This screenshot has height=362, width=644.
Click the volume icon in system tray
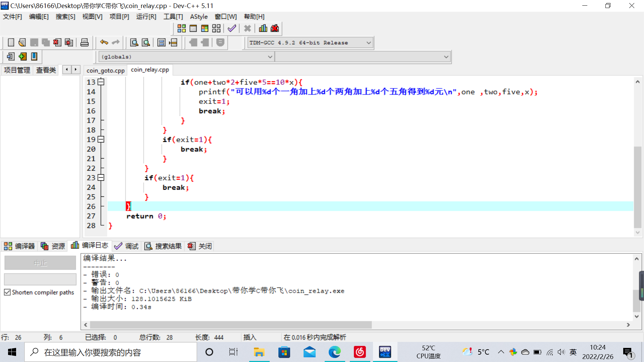coord(561,352)
